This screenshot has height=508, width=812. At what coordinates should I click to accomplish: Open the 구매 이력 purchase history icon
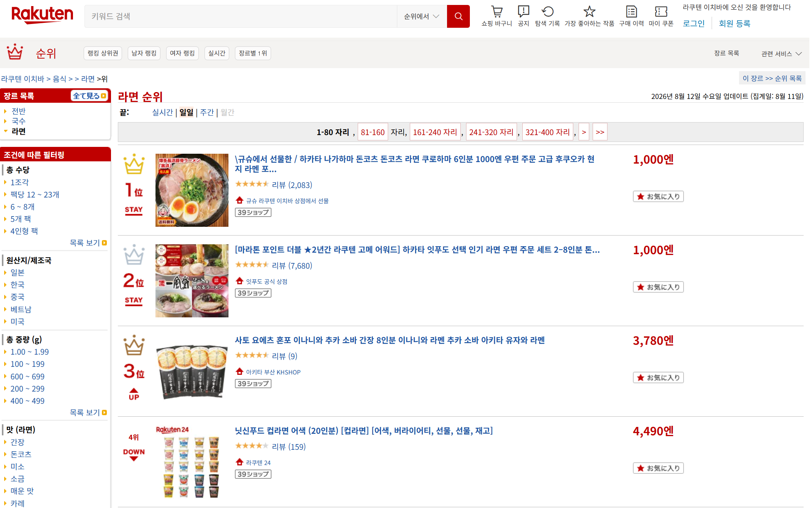[631, 11]
